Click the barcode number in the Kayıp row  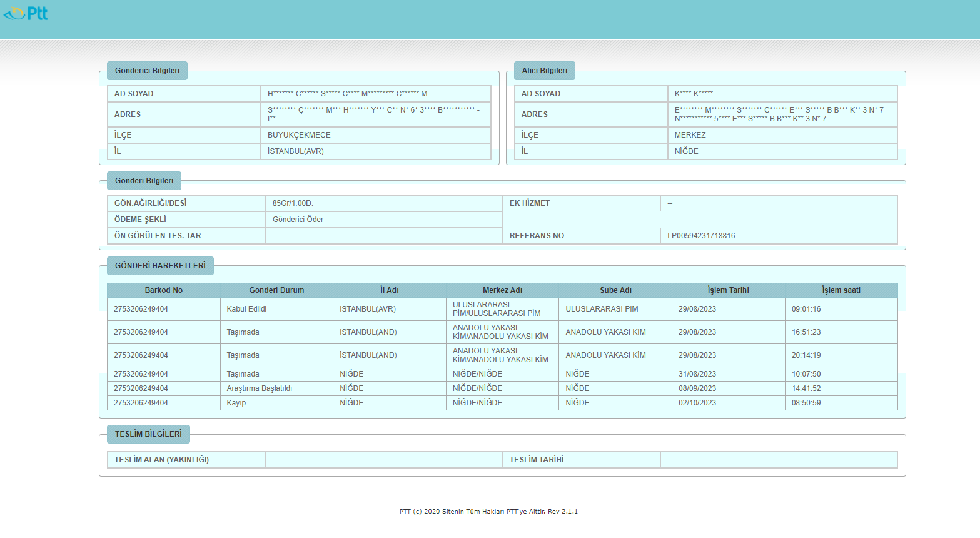click(x=141, y=403)
